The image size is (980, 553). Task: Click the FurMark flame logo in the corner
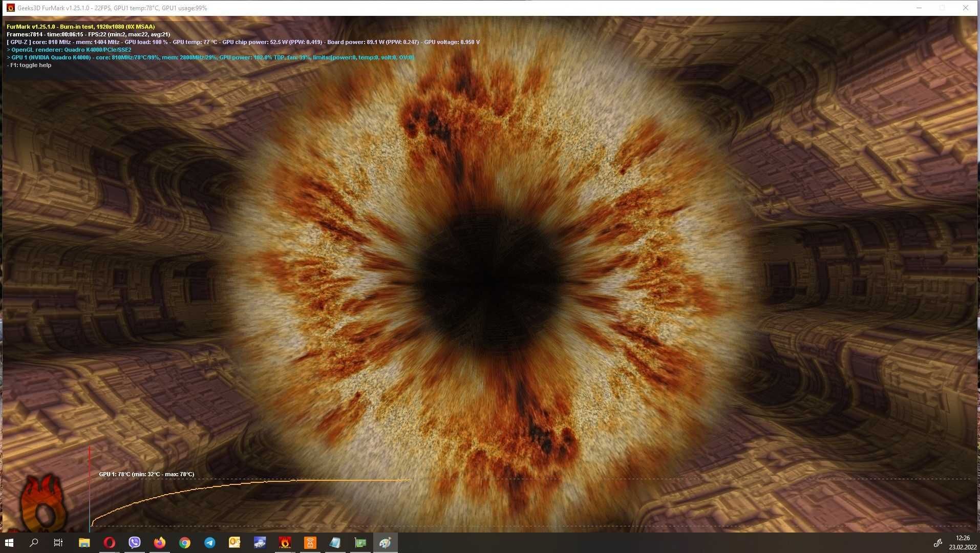pos(42,503)
